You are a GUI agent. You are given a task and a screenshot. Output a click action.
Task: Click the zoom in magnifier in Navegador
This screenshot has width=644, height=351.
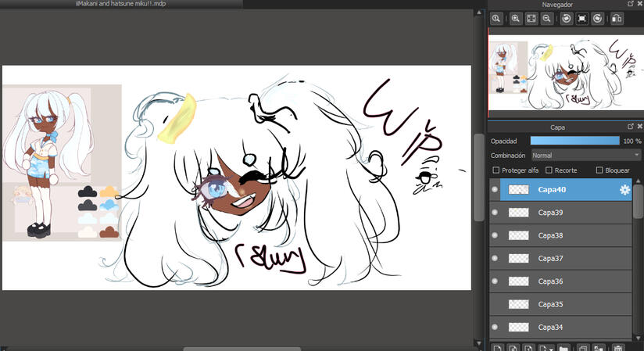(516, 19)
